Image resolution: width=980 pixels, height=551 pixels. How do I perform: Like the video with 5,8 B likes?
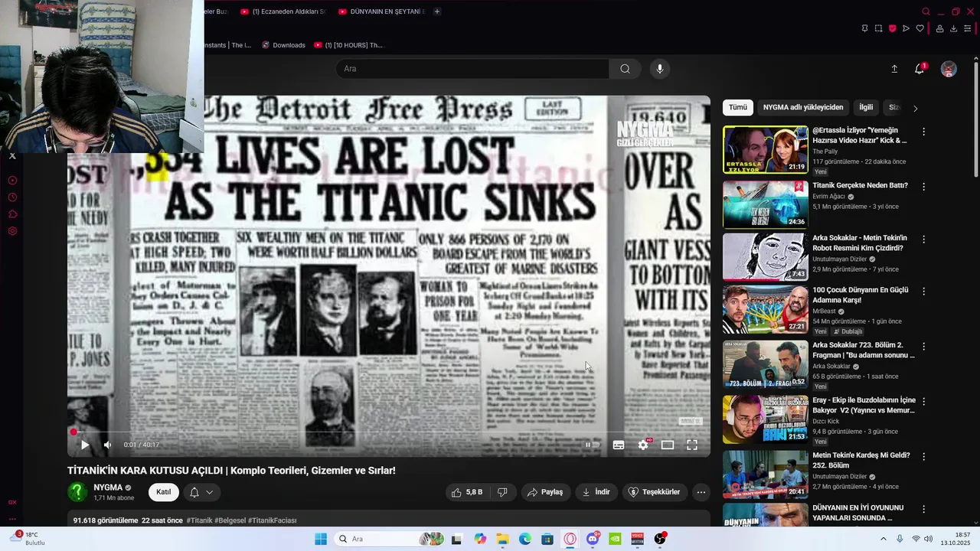tap(467, 492)
